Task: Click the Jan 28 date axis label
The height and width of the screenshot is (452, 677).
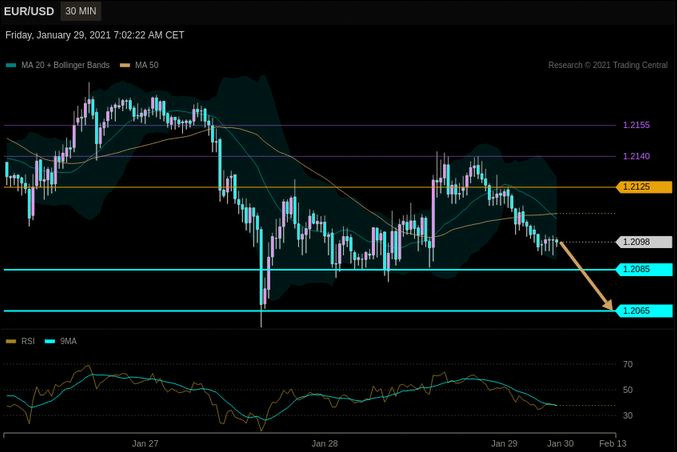Action: pyautogui.click(x=325, y=443)
